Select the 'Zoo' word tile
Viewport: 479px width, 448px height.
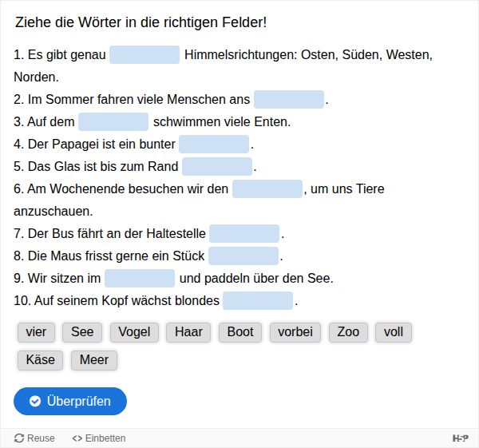tap(348, 332)
